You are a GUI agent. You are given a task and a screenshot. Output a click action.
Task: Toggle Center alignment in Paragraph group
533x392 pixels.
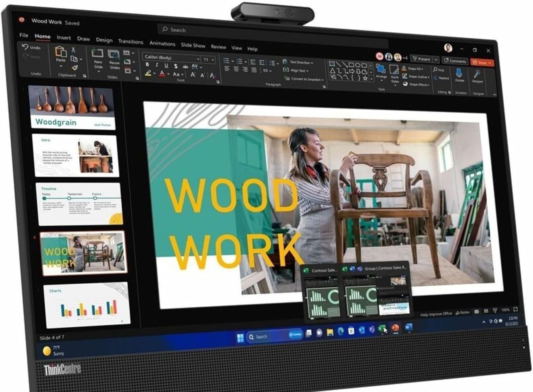(x=236, y=69)
